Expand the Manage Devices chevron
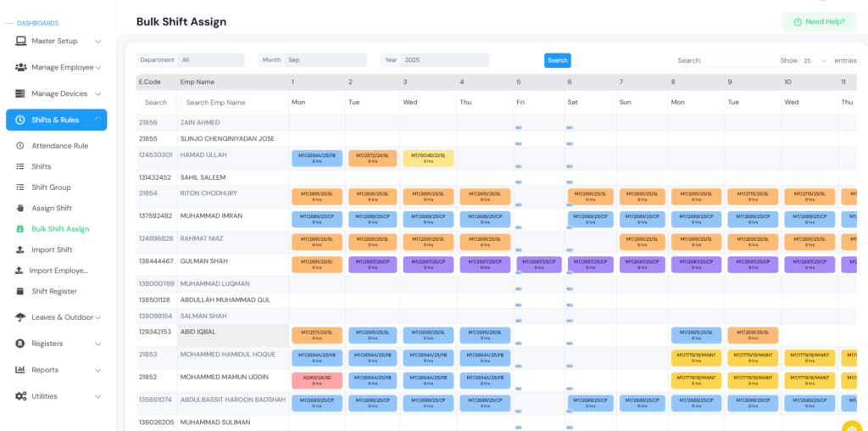Image resolution: width=868 pixels, height=431 pixels. tap(98, 93)
